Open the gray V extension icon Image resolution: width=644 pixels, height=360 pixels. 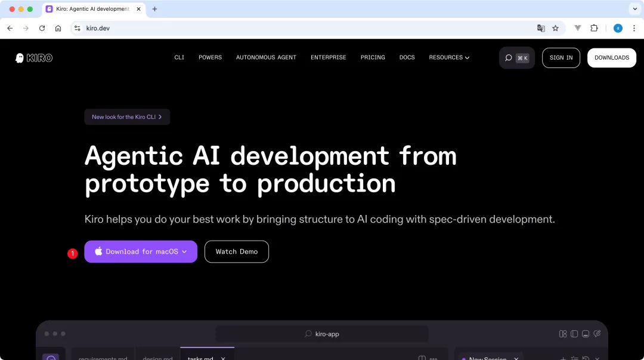(577, 28)
